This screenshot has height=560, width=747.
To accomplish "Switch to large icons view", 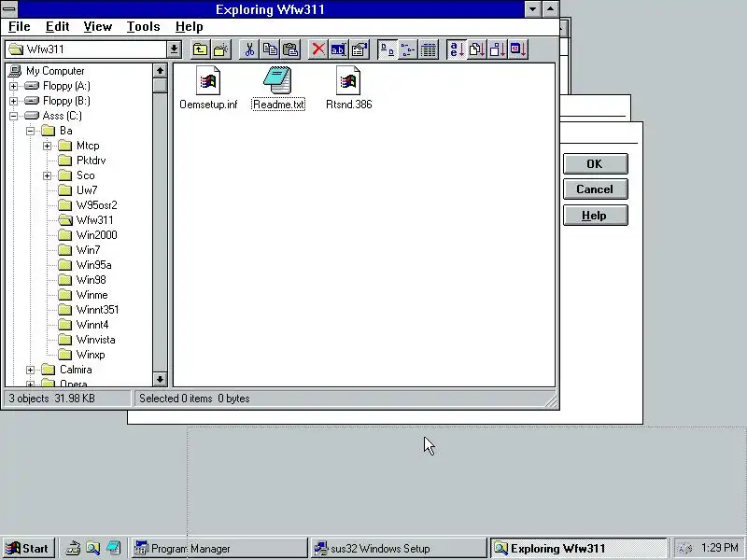I will coord(388,49).
